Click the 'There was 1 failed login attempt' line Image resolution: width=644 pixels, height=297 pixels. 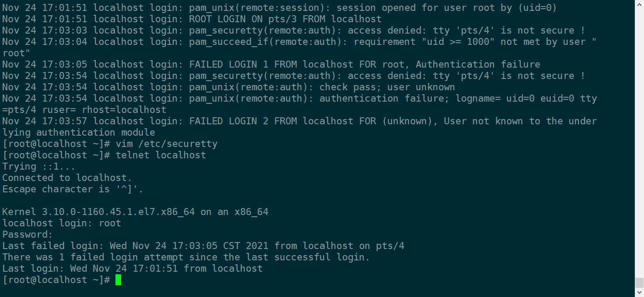pos(186,257)
